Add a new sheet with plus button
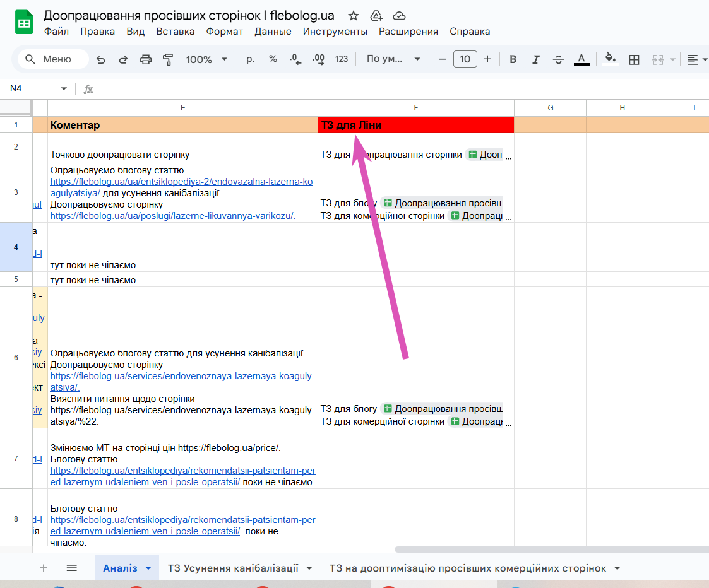This screenshot has width=709, height=588. 44,568
